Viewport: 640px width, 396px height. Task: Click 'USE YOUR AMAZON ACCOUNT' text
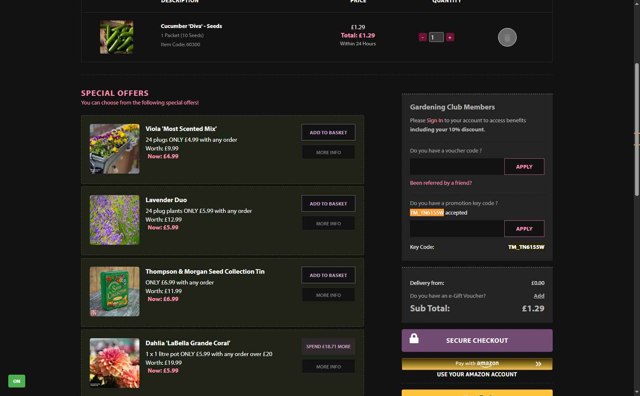coord(477,374)
